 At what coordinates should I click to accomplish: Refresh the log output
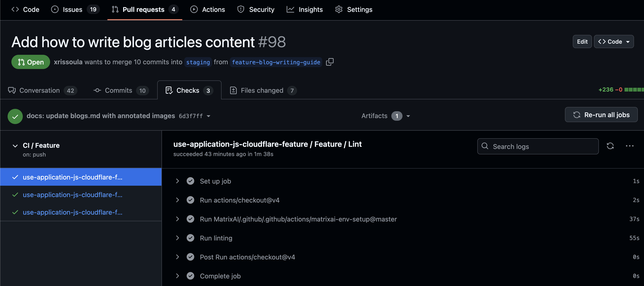tap(610, 146)
